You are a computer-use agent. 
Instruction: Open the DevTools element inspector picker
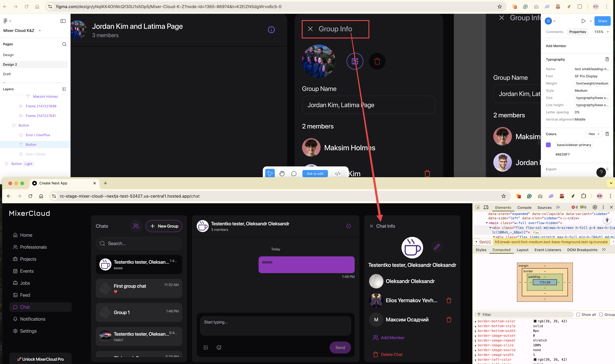[477, 207]
